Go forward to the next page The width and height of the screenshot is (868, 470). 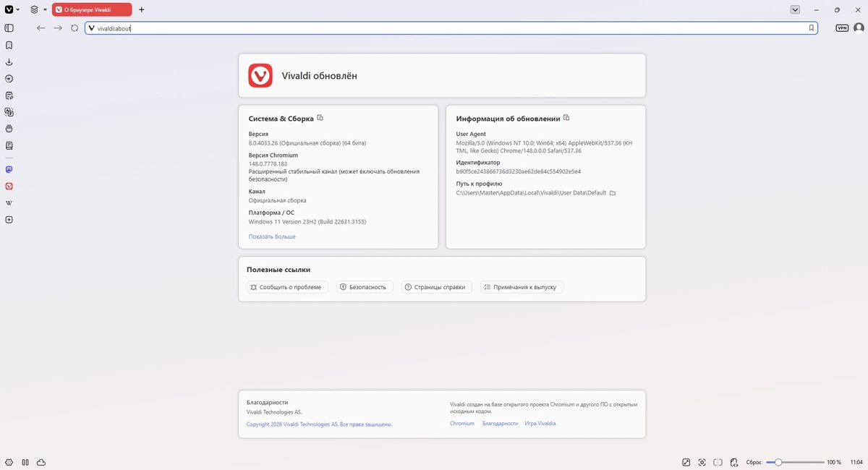(58, 28)
